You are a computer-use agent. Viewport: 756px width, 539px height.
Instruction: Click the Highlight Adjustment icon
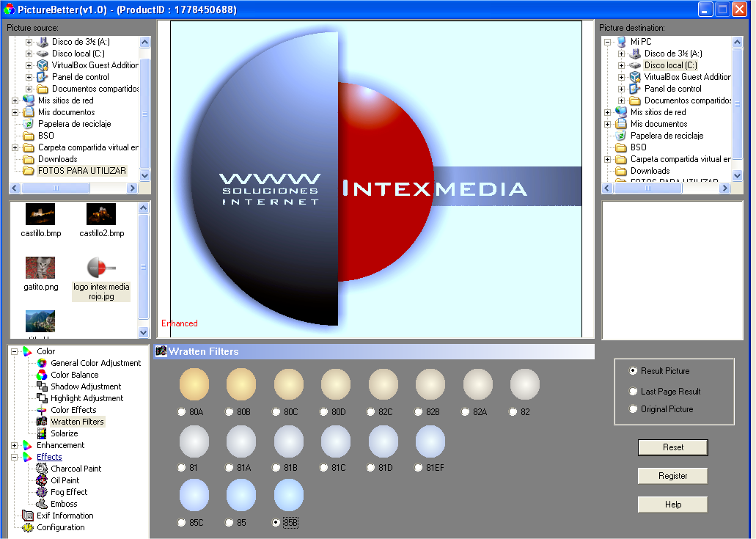[42, 397]
